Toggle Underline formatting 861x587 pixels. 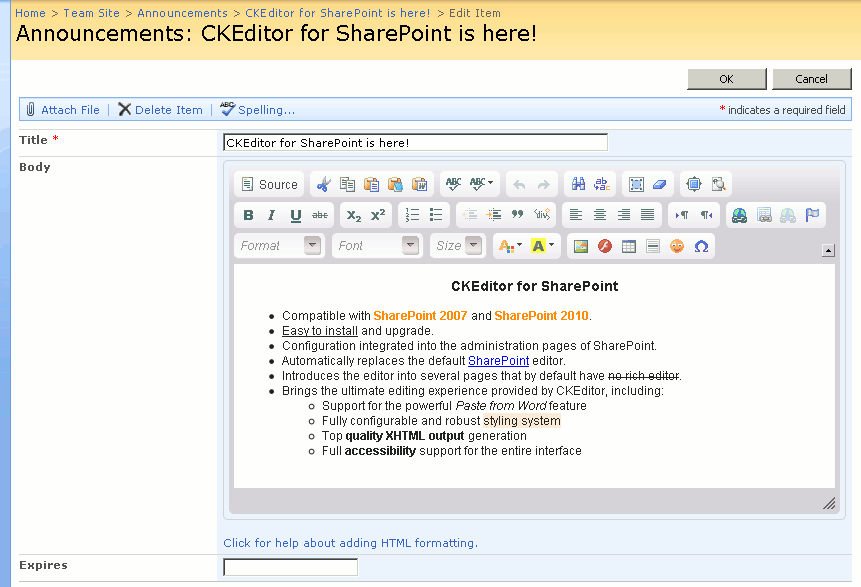point(296,215)
